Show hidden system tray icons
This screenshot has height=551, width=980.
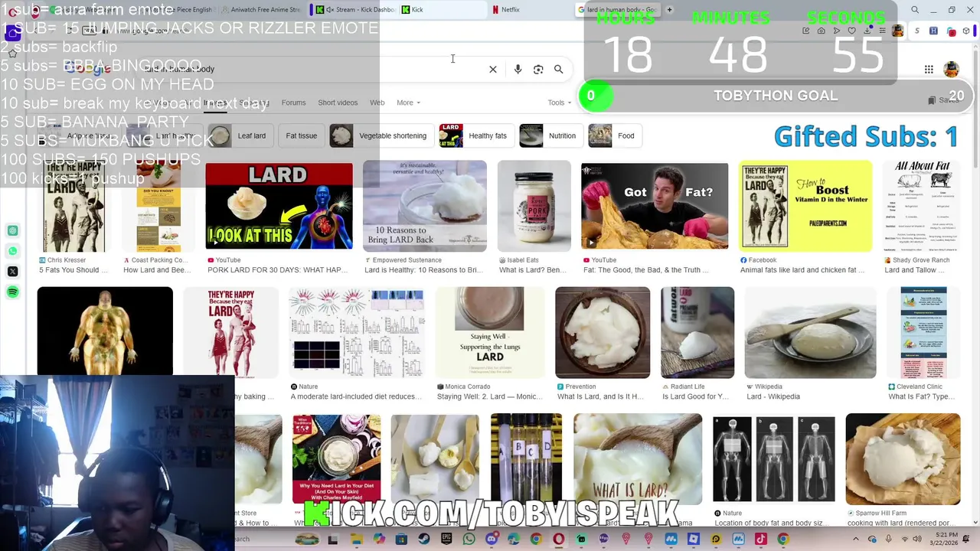(x=856, y=540)
